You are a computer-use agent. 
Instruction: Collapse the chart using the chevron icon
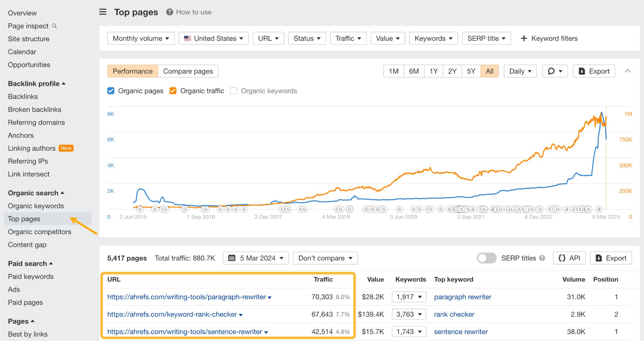point(627,71)
